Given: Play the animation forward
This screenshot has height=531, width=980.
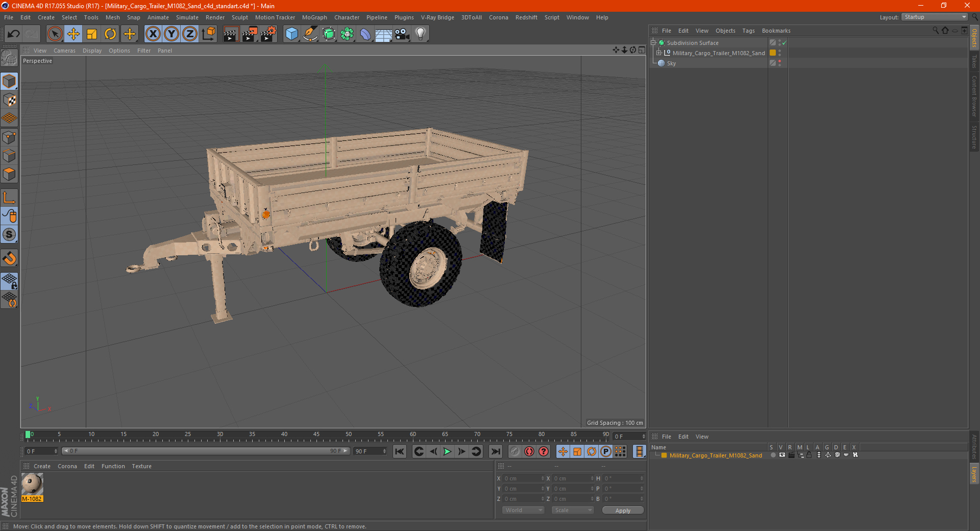Looking at the screenshot, I should (x=447, y=451).
